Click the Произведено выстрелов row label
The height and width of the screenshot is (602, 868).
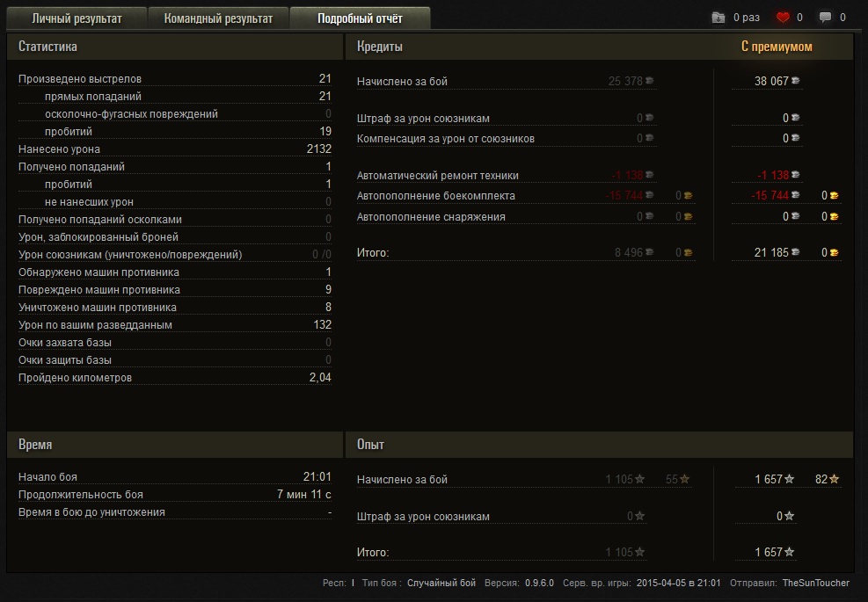pos(80,78)
